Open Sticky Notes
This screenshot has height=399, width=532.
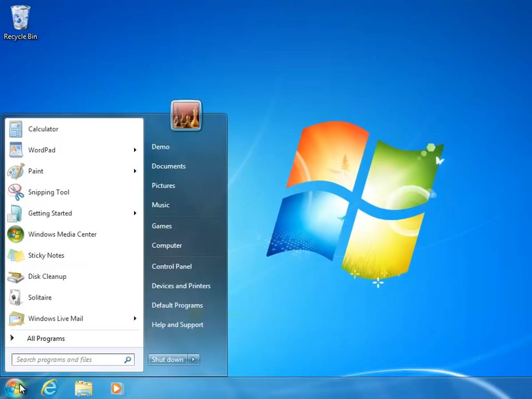tap(46, 255)
